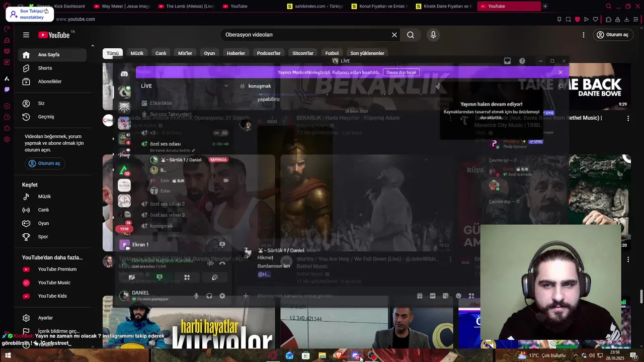Screen dimensions: 644x362
Task: Select the Mix'ler filter chip
Action: (x=185, y=53)
